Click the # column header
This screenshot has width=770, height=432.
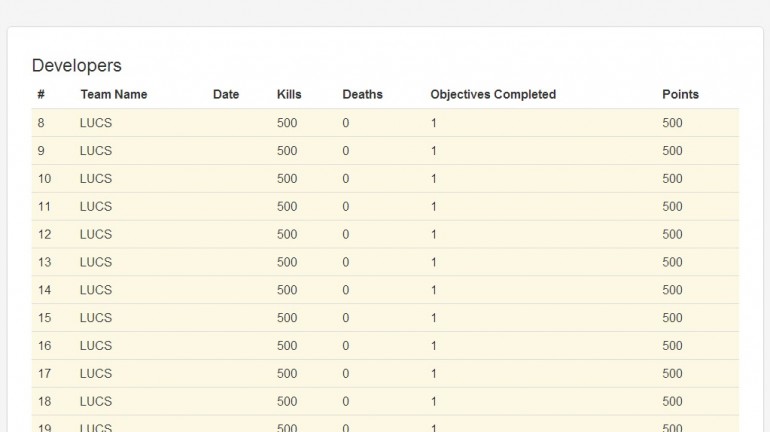coord(41,95)
